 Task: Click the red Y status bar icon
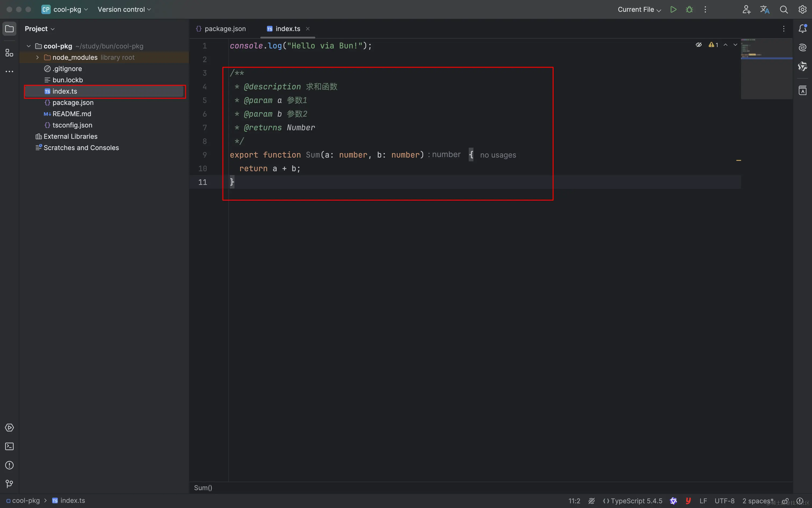point(688,501)
